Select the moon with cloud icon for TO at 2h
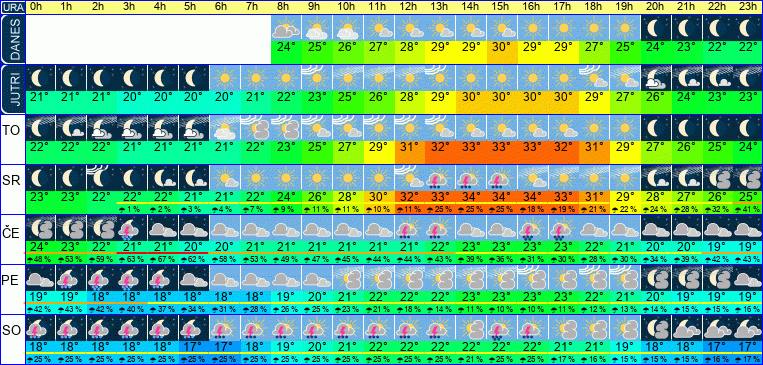Screen dimensions: 763x365 [x=101, y=128]
